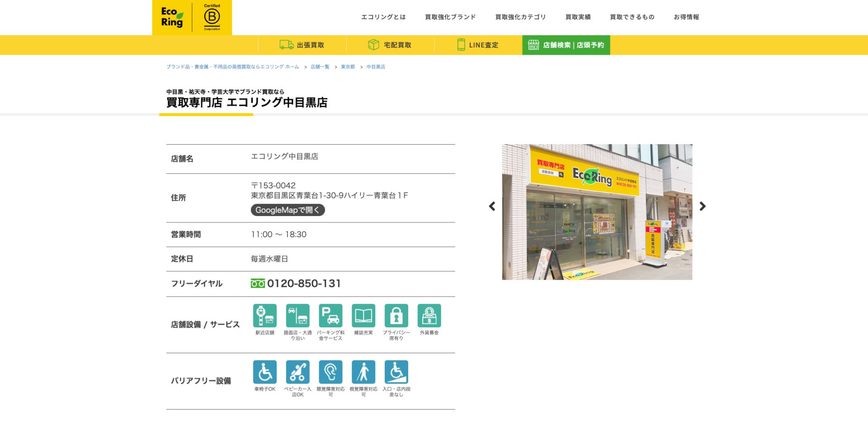Click the postal code 〒153-0042
This screenshot has height=434, width=868.
click(273, 185)
